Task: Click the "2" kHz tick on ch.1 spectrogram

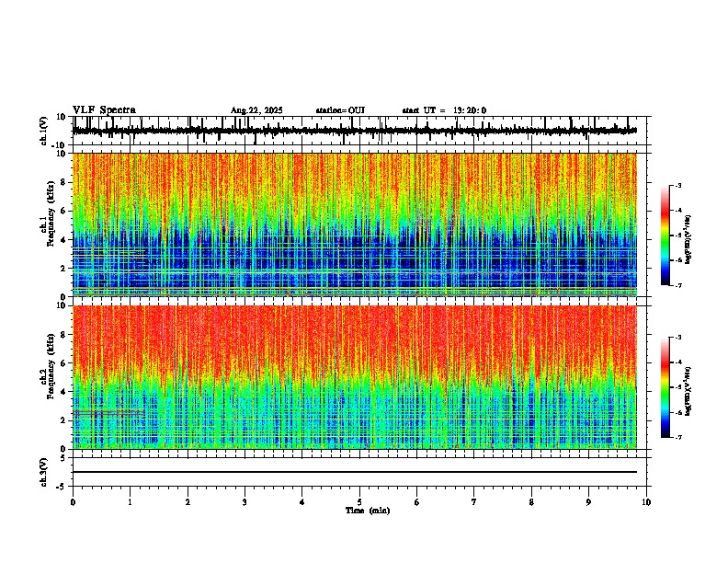Action: click(x=64, y=268)
